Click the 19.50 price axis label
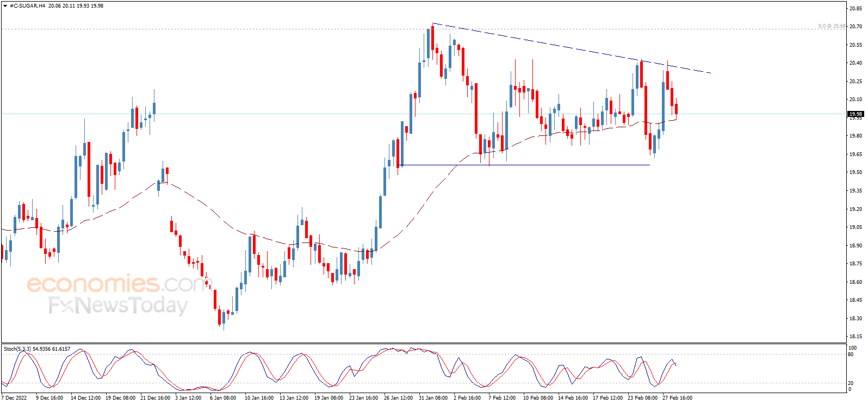 pyautogui.click(x=855, y=172)
